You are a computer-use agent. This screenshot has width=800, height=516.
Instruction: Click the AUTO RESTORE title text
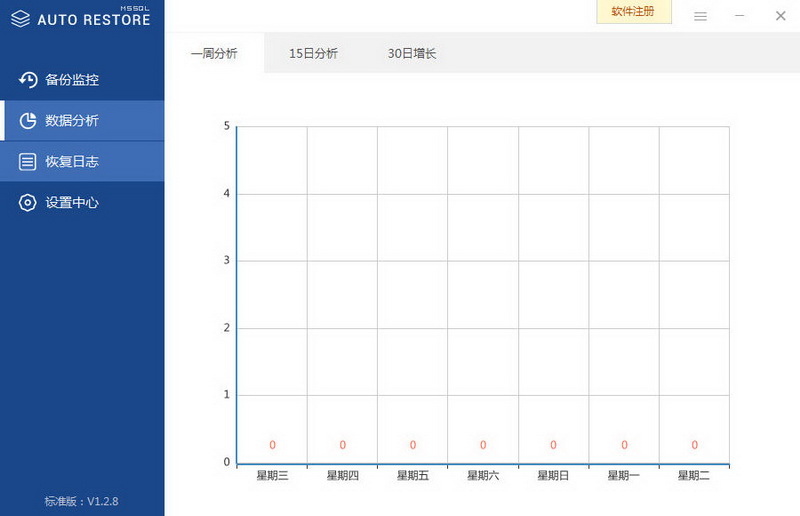[x=94, y=20]
